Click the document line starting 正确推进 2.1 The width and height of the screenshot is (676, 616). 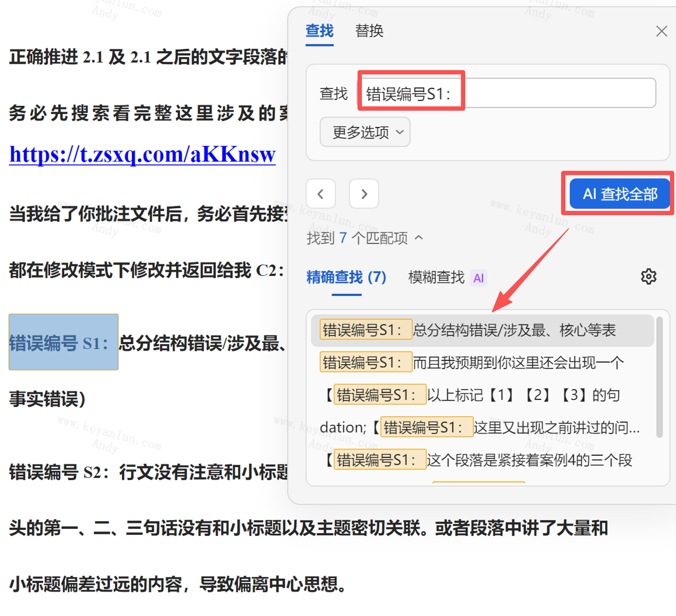148,57
